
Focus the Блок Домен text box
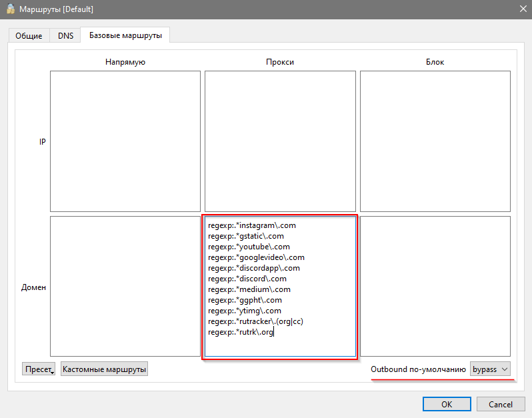pyautogui.click(x=435, y=286)
